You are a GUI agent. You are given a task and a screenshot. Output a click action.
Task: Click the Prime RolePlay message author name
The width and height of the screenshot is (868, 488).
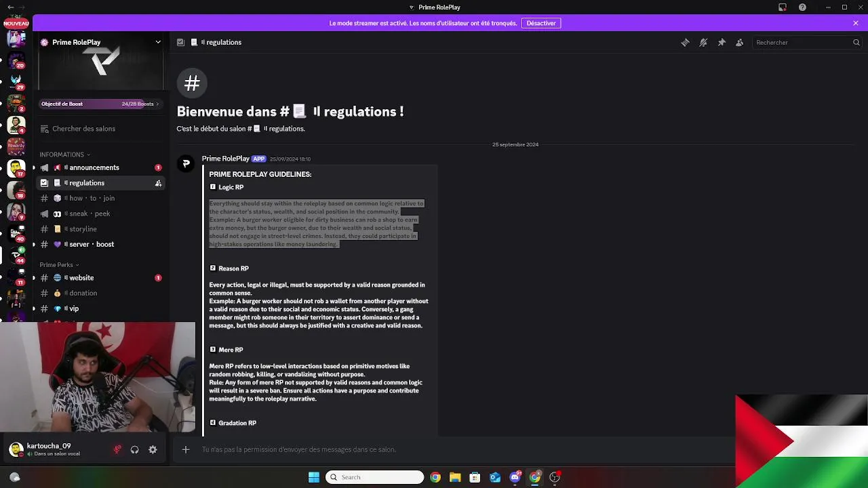[x=226, y=159]
